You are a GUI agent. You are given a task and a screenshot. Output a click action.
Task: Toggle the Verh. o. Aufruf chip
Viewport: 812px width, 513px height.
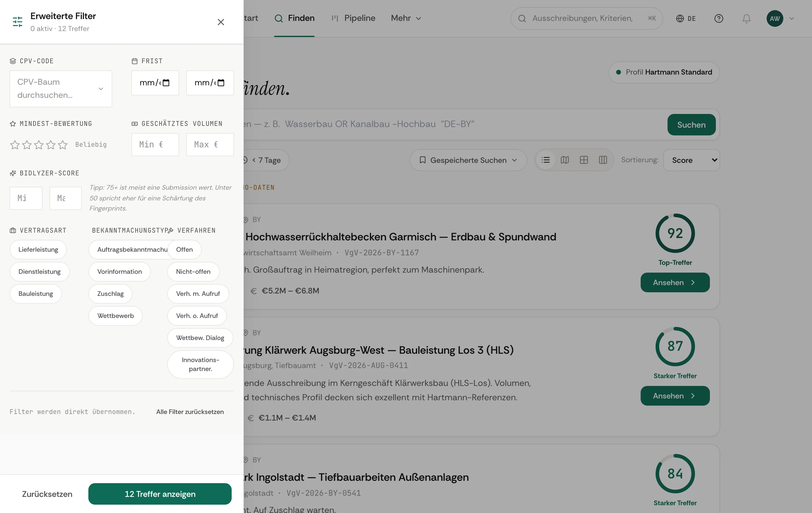tap(197, 316)
